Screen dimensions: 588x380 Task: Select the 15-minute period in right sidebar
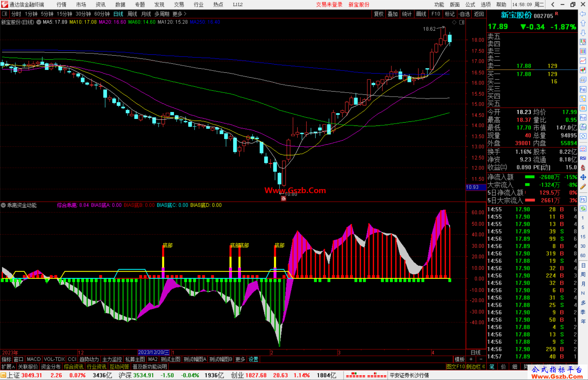[x=583, y=236]
